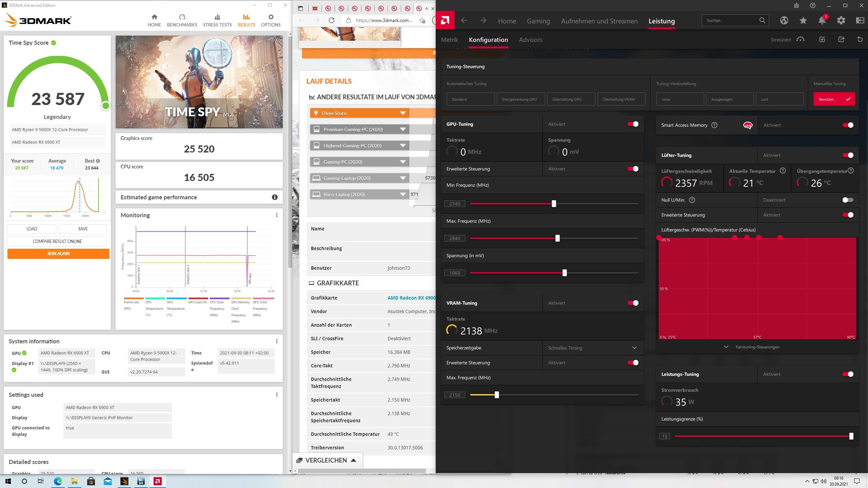Click the search magnifier in Radeon Software
Viewport: 868px width, 488px height.
(x=762, y=20)
